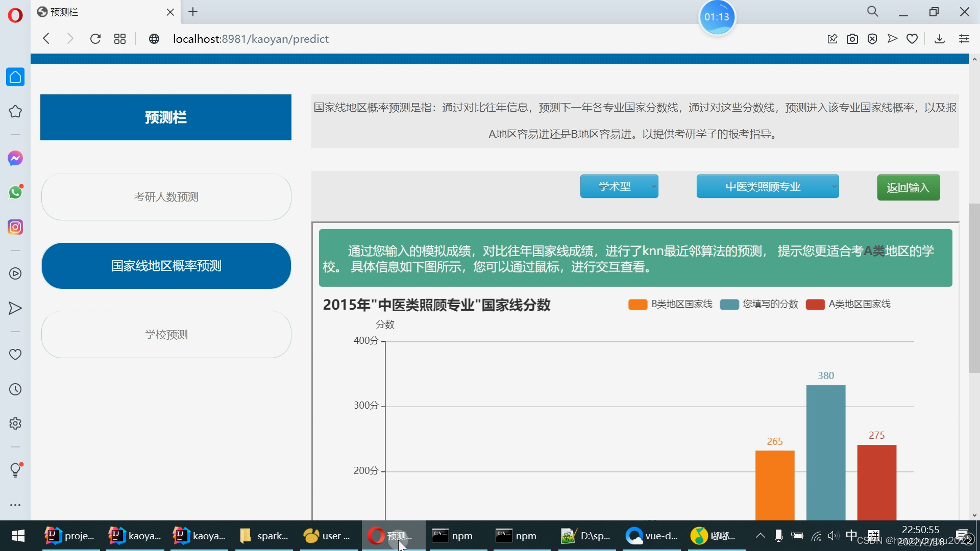980x551 pixels.
Task: Select 考研人数预测 menu item
Action: point(166,197)
